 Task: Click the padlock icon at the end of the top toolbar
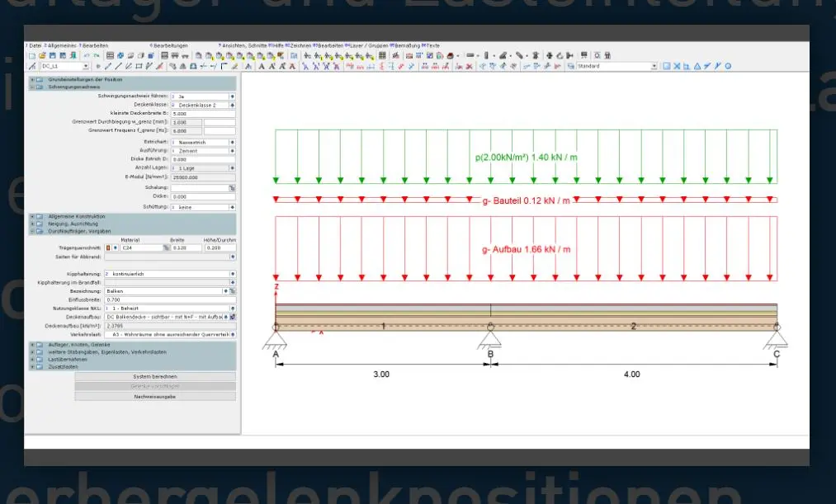tap(607, 55)
